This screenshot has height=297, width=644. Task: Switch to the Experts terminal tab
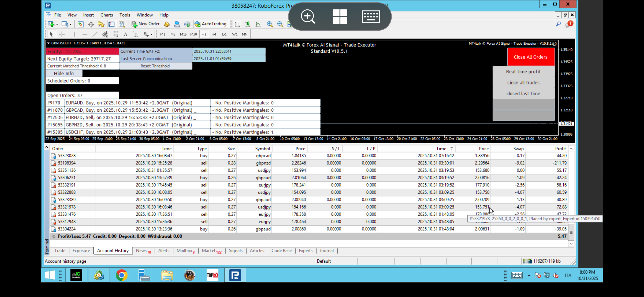(x=305, y=250)
